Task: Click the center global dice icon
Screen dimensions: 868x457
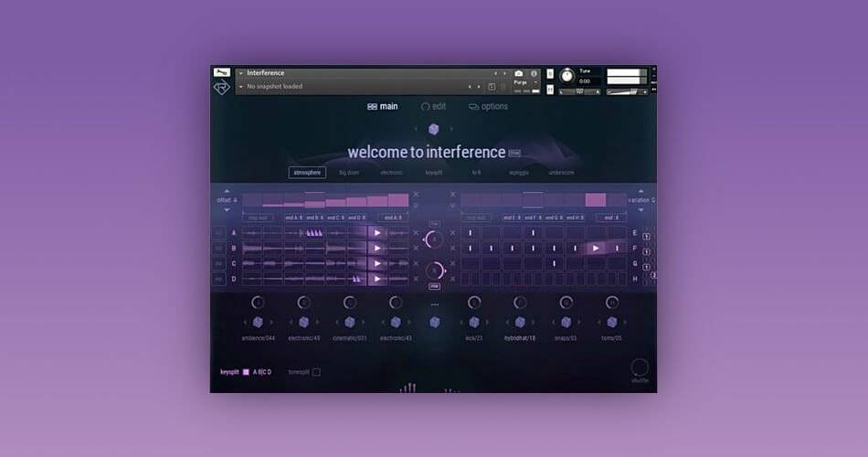Action: 435,322
